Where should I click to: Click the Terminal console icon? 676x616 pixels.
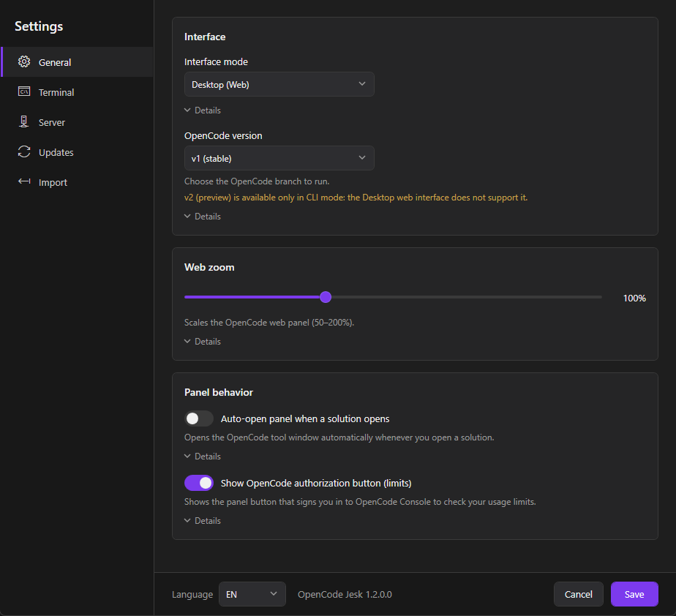24,91
